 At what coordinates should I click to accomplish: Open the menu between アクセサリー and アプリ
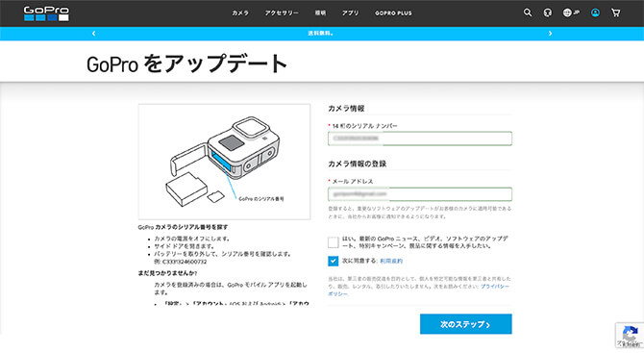[320, 13]
